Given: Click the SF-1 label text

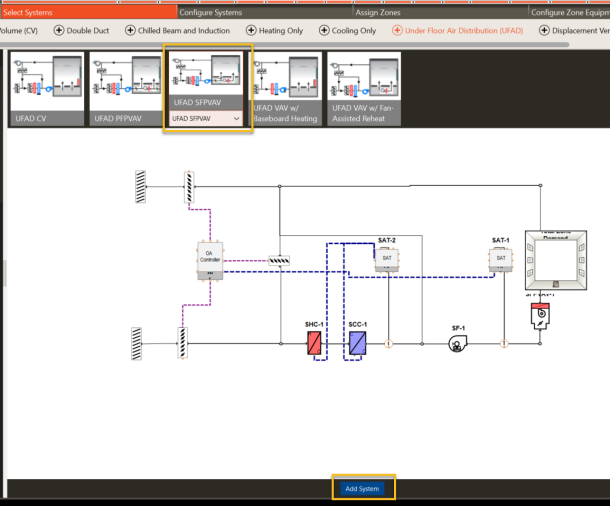Looking at the screenshot, I should [x=458, y=328].
